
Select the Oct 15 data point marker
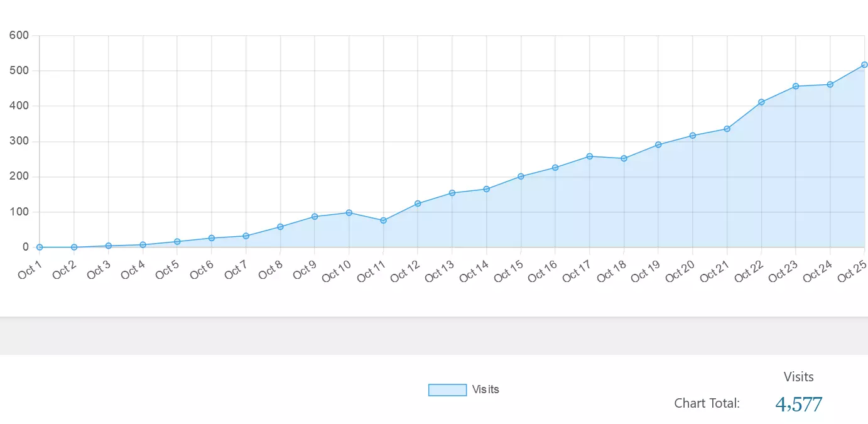click(x=521, y=177)
